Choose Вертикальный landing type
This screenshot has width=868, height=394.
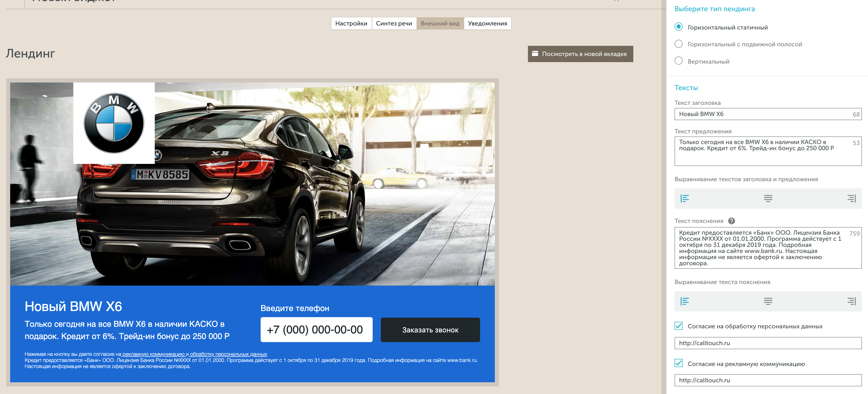click(x=679, y=61)
